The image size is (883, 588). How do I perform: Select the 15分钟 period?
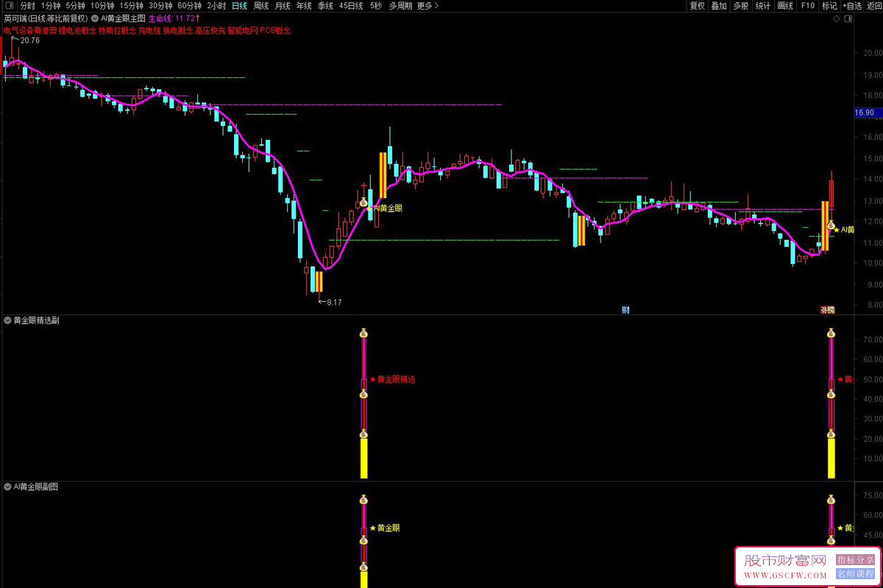[131, 5]
